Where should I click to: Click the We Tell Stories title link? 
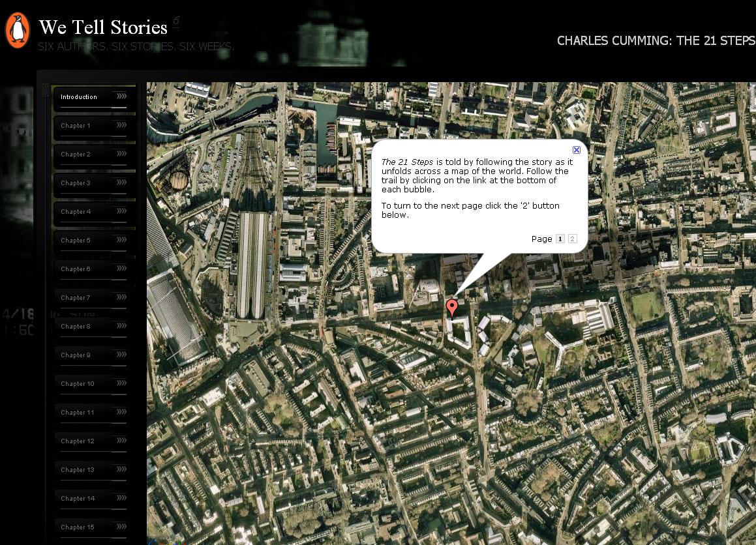(x=103, y=27)
